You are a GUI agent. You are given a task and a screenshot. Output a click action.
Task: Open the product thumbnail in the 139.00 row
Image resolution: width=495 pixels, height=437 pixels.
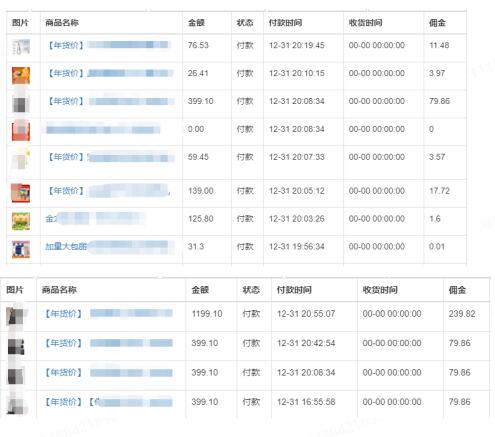(21, 193)
